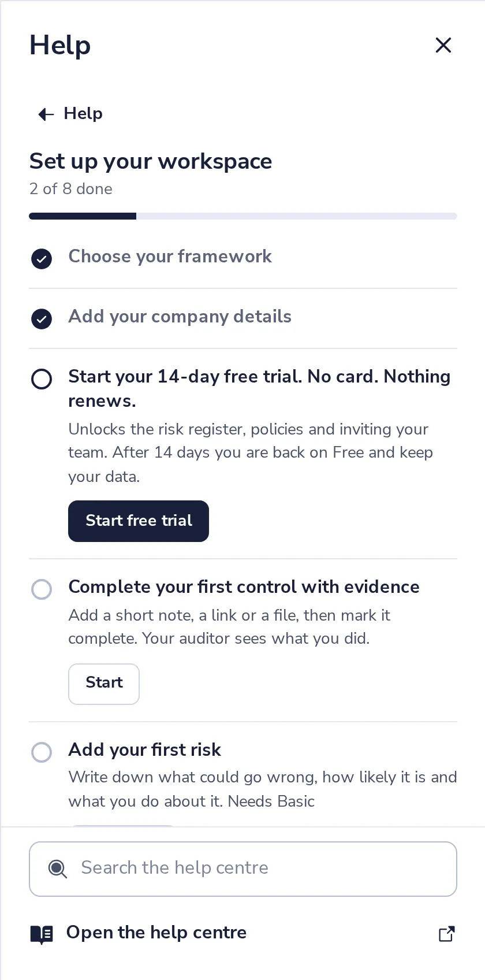Screen dimensions: 485x980
Task: Click checked circle for Choose your framework
Action: click(42, 259)
